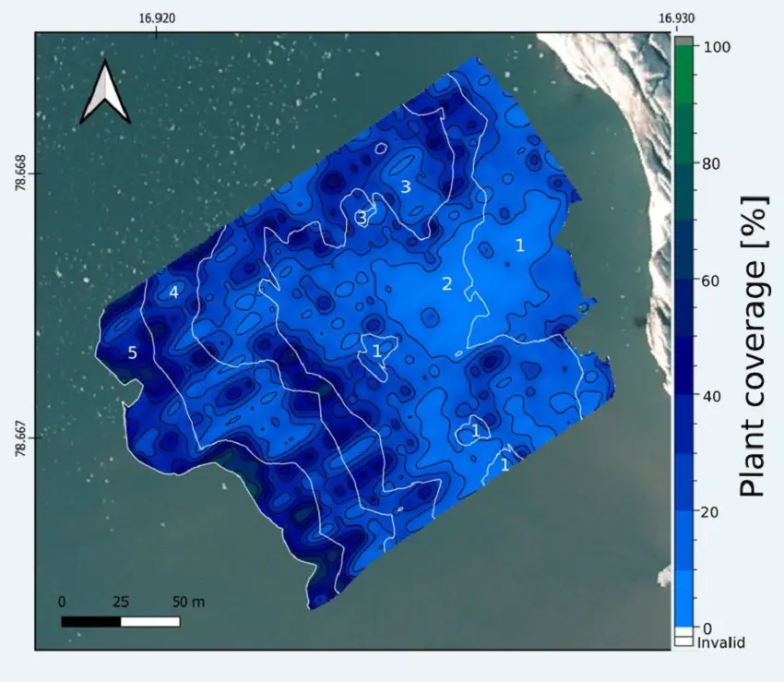Select zone label 2 on the map

coord(446,284)
